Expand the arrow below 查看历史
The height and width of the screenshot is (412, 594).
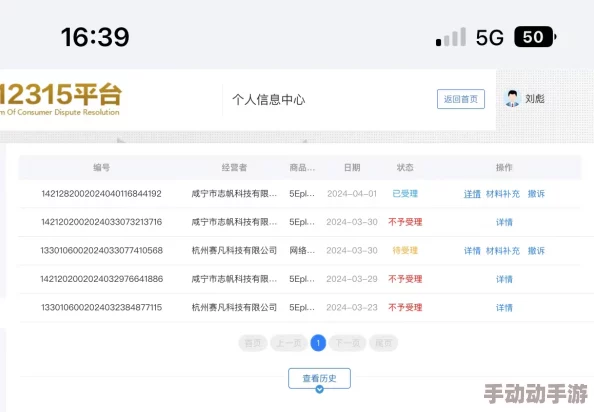[319, 389]
